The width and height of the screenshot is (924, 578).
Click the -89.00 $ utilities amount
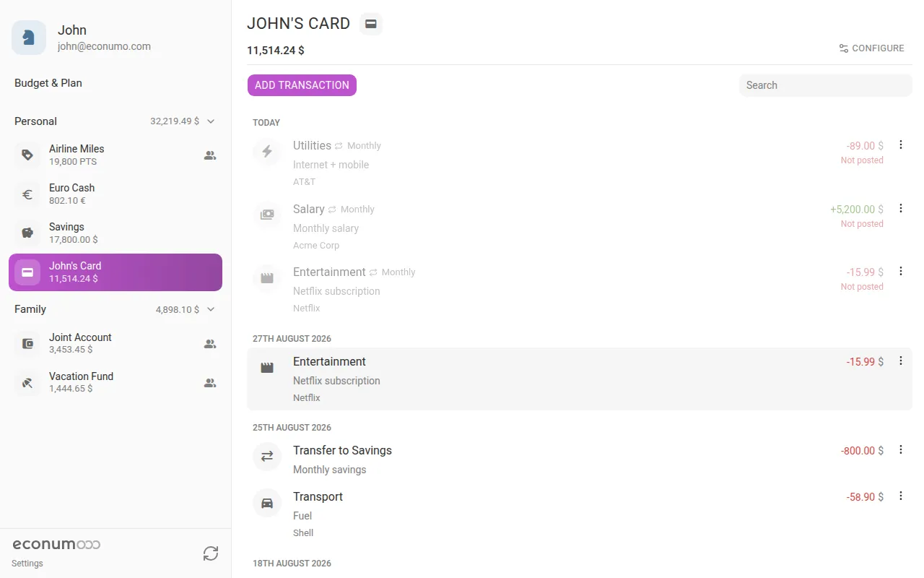(x=865, y=146)
